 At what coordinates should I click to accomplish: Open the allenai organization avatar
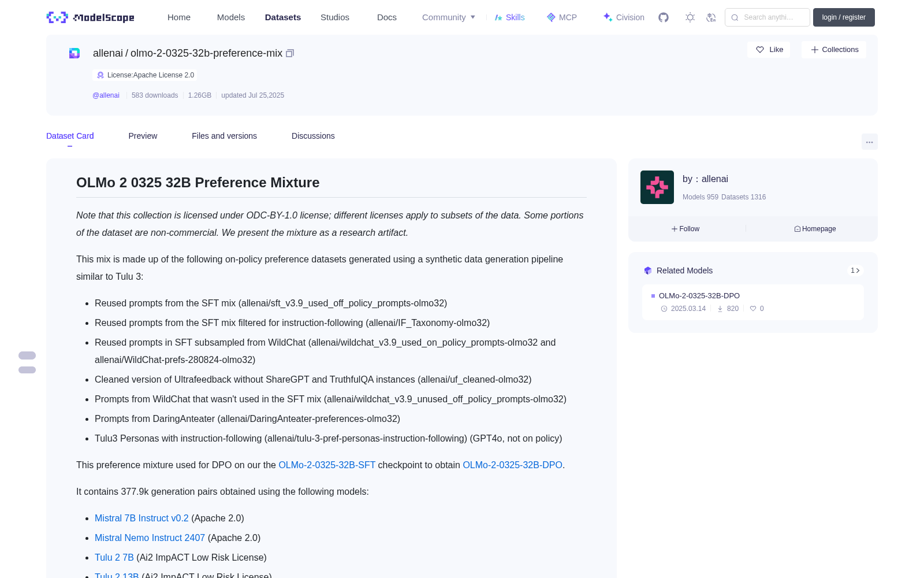point(657,187)
